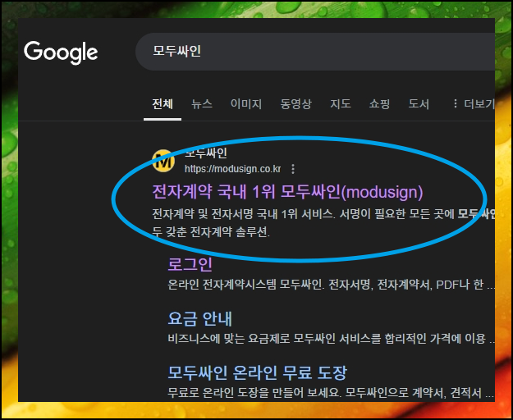
Task: Open the 동영상 tab
Action: point(295,104)
